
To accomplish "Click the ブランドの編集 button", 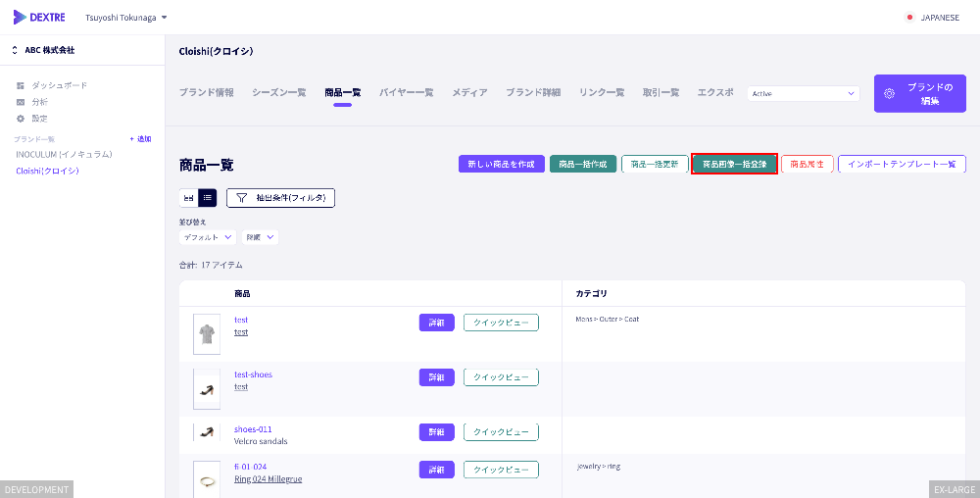I will 920,94.
